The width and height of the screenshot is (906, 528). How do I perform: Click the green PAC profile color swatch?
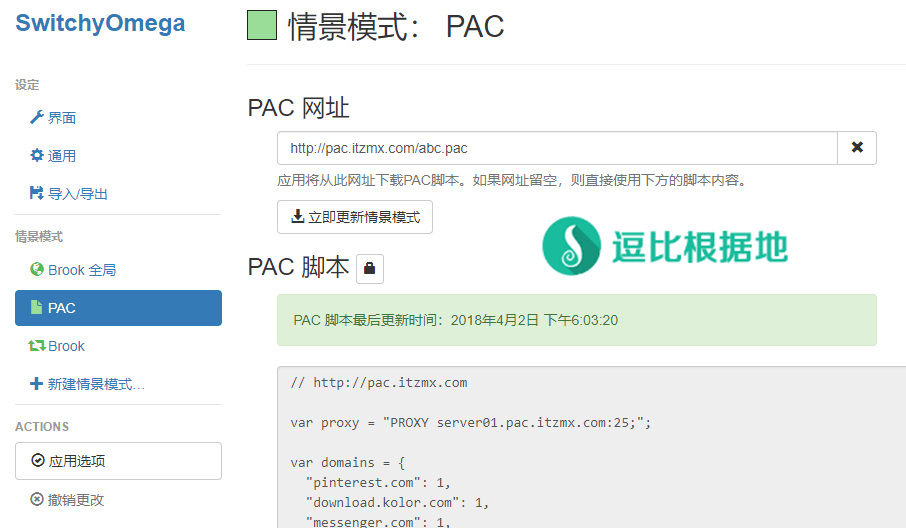tap(262, 25)
